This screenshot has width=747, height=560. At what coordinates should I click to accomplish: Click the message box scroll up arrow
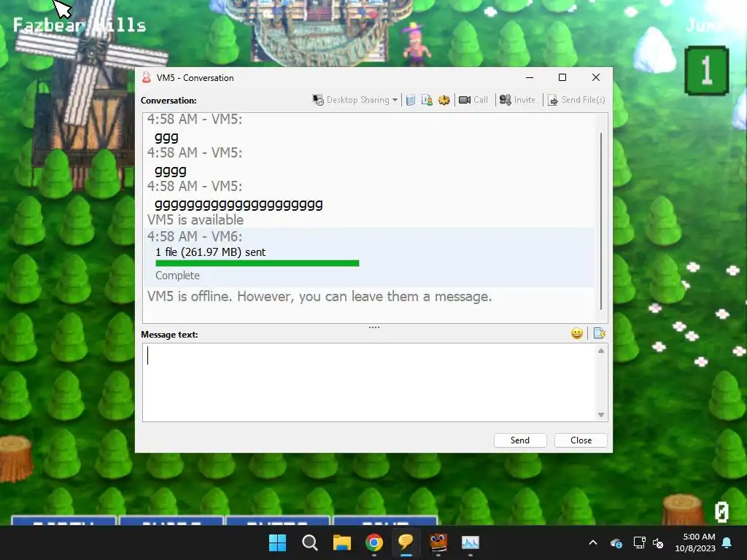[x=601, y=351]
